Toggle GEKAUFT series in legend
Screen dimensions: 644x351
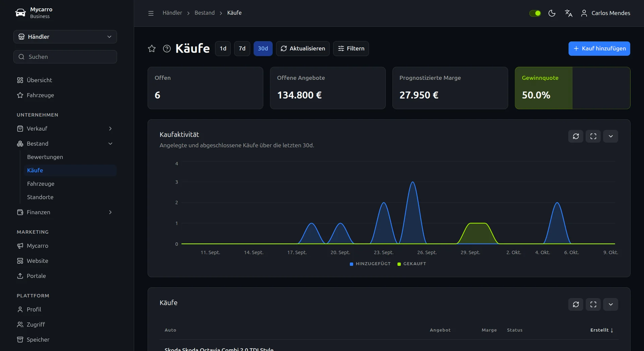pyautogui.click(x=411, y=264)
